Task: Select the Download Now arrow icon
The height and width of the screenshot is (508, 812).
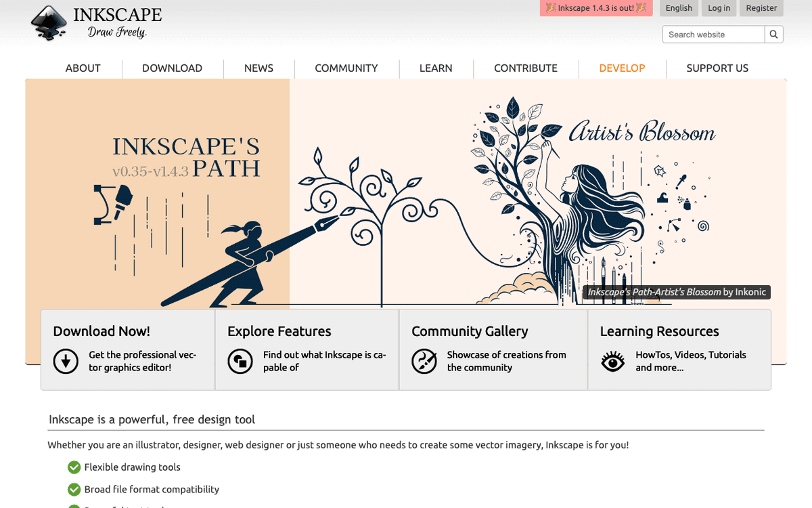Action: pyautogui.click(x=66, y=361)
